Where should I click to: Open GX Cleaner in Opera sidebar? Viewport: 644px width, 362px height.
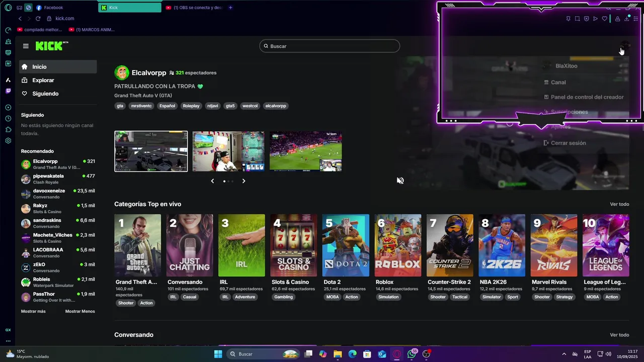(8, 41)
